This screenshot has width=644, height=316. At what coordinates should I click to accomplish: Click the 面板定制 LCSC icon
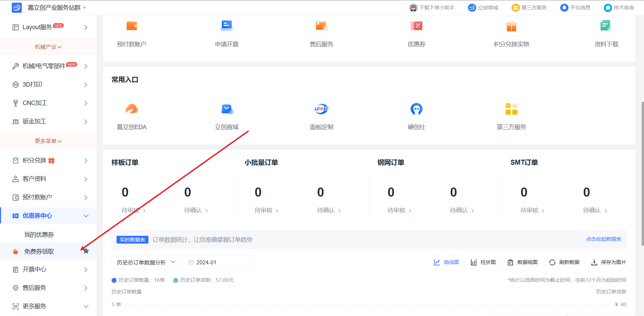click(x=321, y=109)
